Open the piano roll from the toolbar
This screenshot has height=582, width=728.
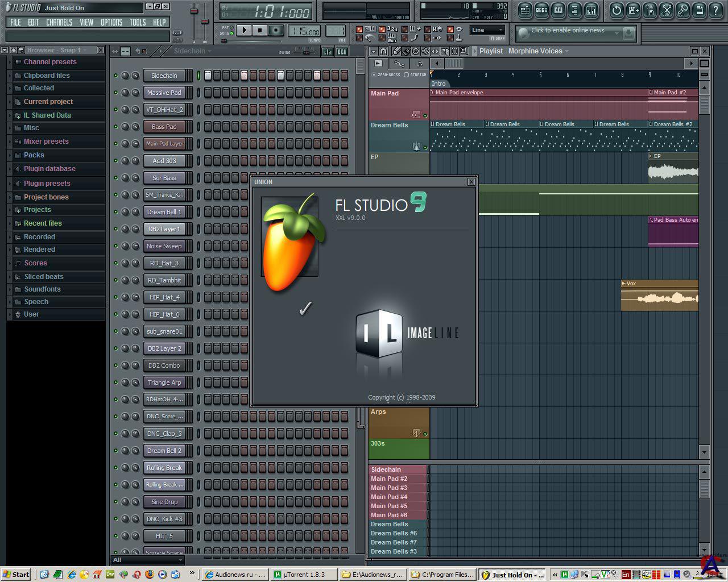tap(558, 10)
